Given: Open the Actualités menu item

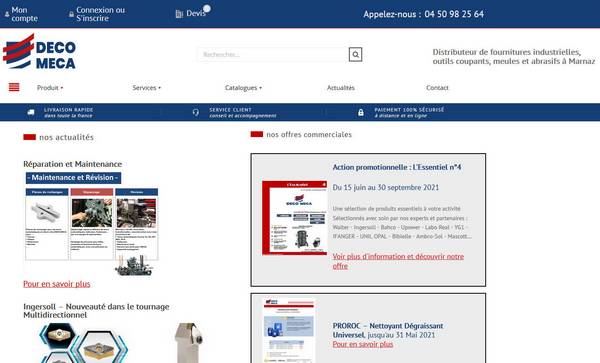Looking at the screenshot, I should tap(341, 88).
